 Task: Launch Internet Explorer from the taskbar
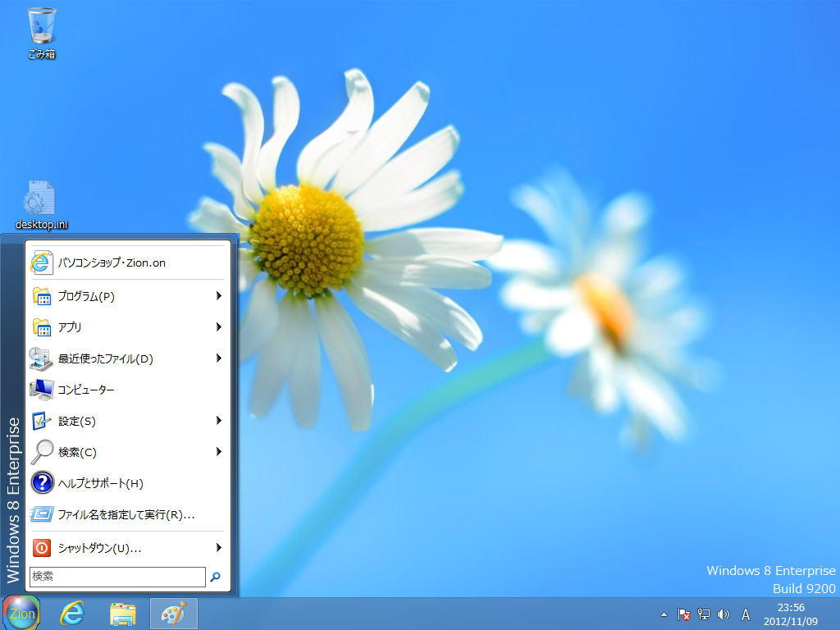point(73,614)
